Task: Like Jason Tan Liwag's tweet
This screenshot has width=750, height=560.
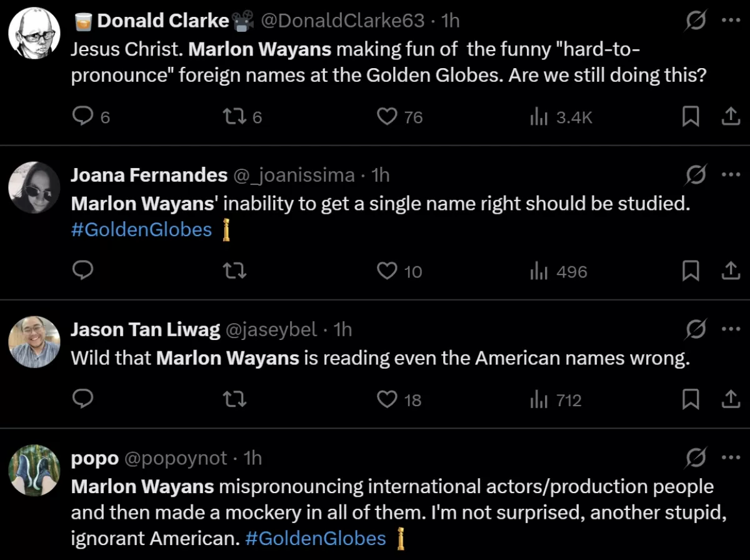Action: pyautogui.click(x=387, y=399)
